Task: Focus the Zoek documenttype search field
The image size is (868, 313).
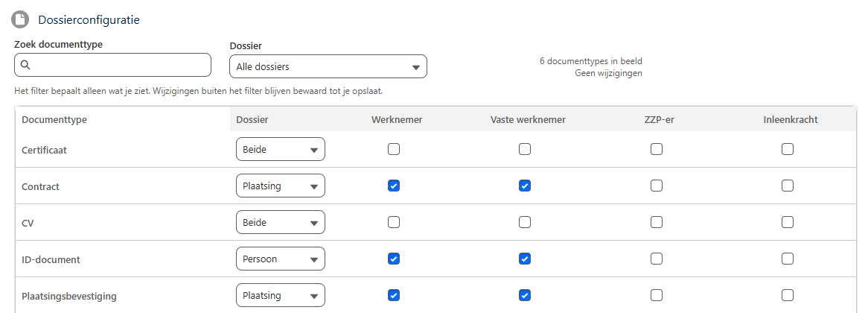Action: tap(112, 65)
